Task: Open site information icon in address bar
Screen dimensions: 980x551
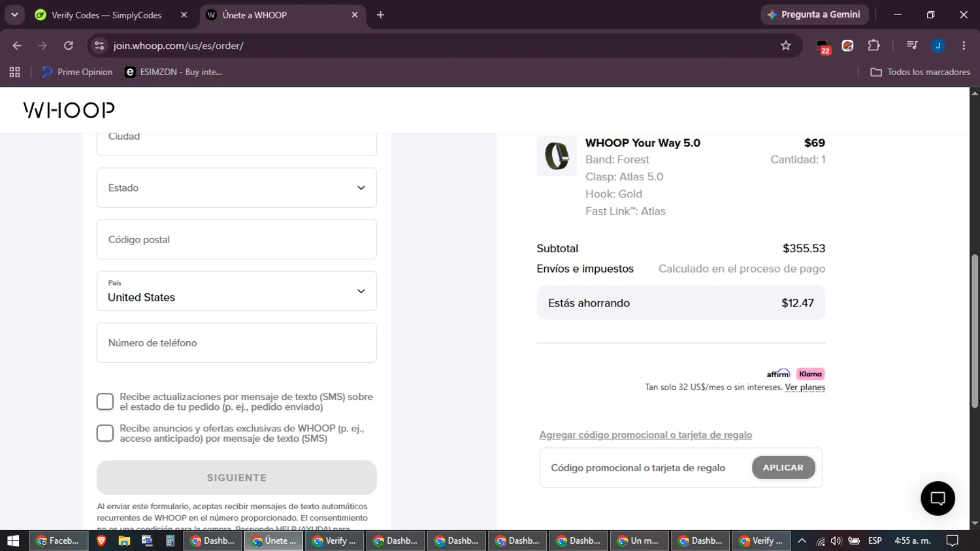Action: (99, 46)
